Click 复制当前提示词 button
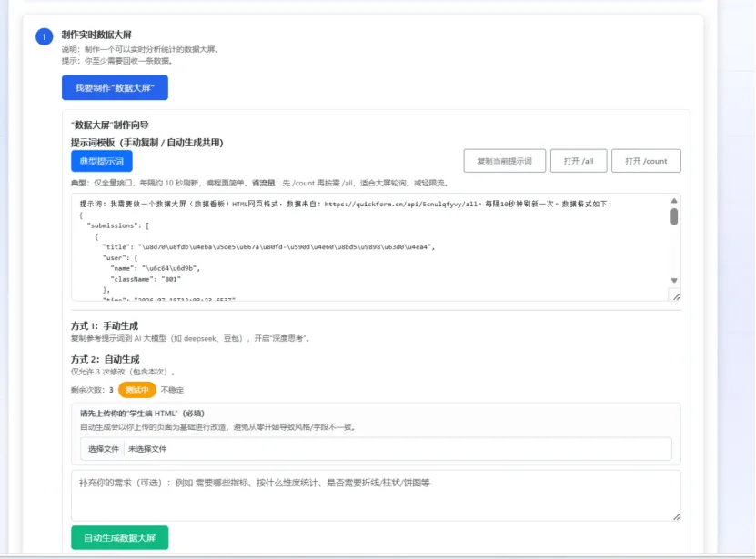Image resolution: width=756 pixels, height=559 pixels. [504, 161]
